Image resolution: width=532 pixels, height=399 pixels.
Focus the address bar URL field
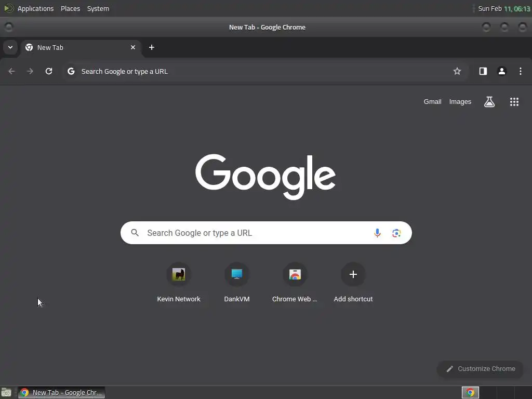point(265,71)
